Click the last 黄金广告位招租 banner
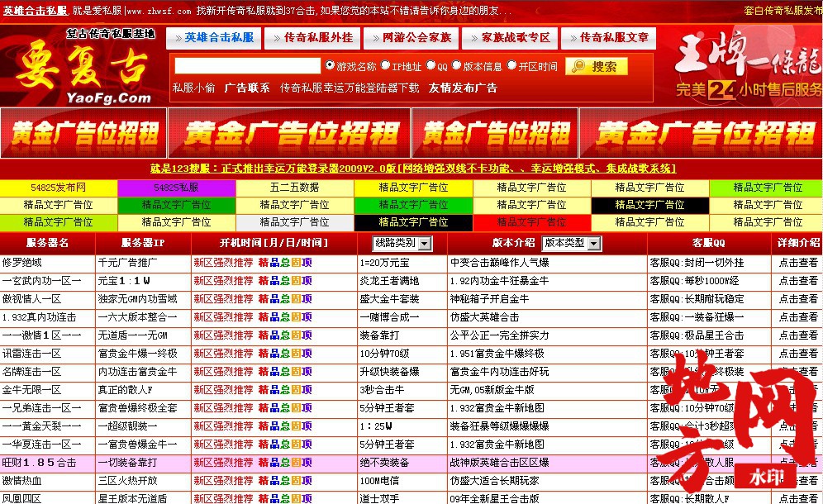The width and height of the screenshot is (823, 504). [x=702, y=133]
